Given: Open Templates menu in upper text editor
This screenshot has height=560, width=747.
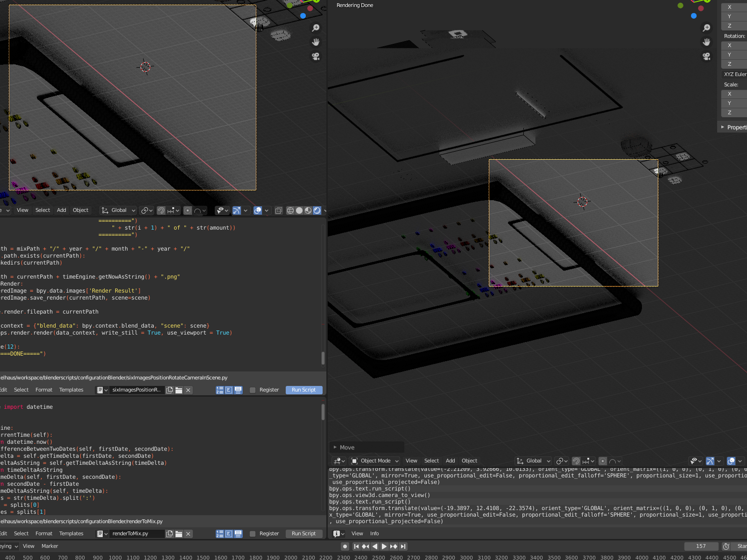Looking at the screenshot, I should pos(71,390).
